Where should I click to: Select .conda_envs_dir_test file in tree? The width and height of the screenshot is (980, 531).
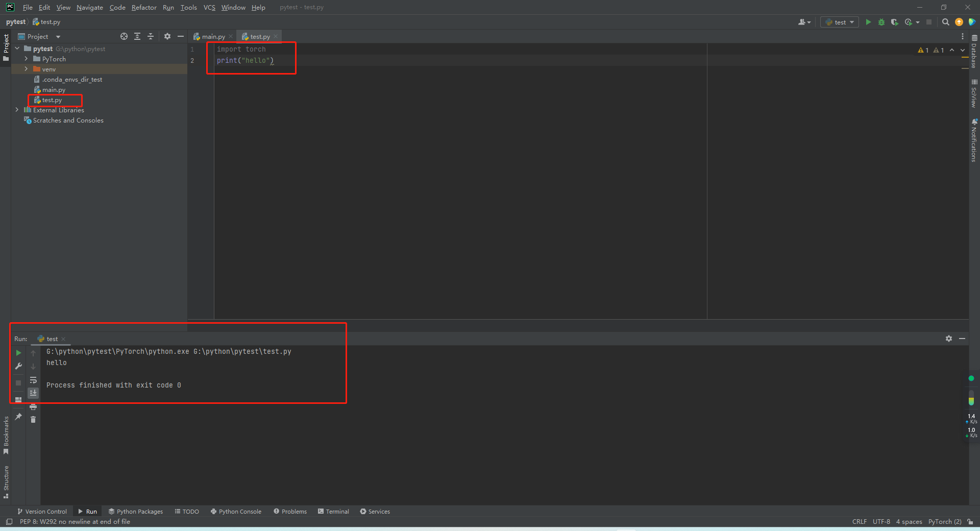(72, 79)
